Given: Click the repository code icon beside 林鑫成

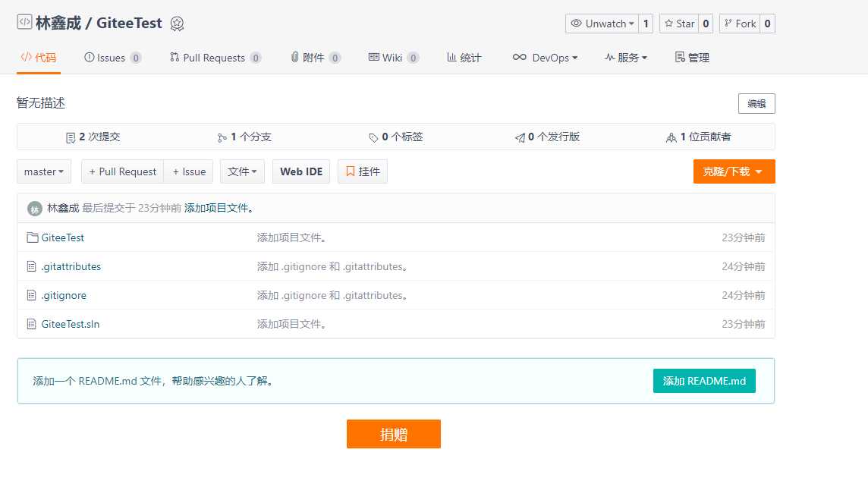Looking at the screenshot, I should coord(24,22).
